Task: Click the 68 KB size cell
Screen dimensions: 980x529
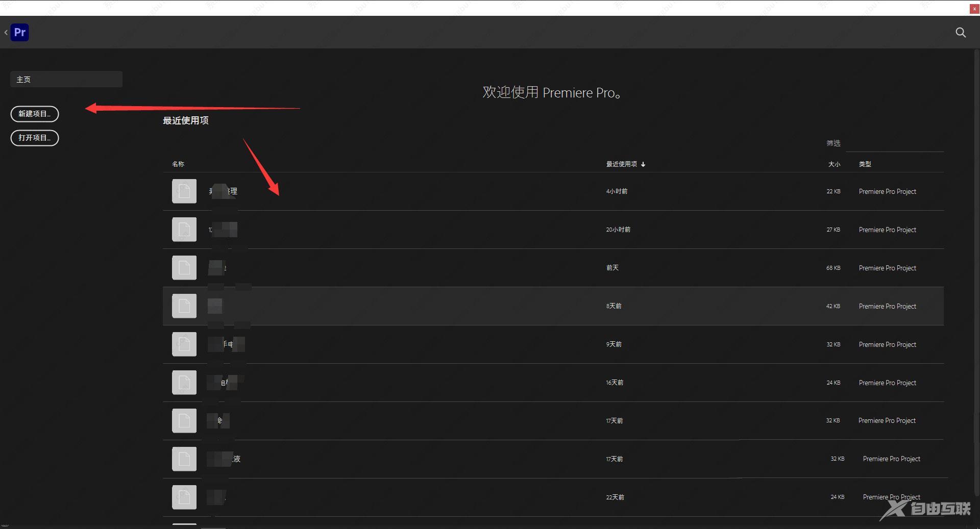Action: point(834,268)
